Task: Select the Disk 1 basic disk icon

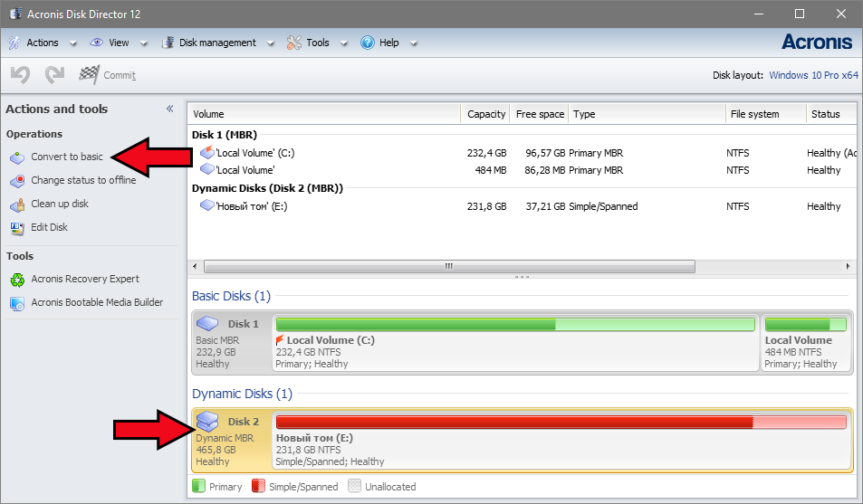Action: [x=208, y=323]
